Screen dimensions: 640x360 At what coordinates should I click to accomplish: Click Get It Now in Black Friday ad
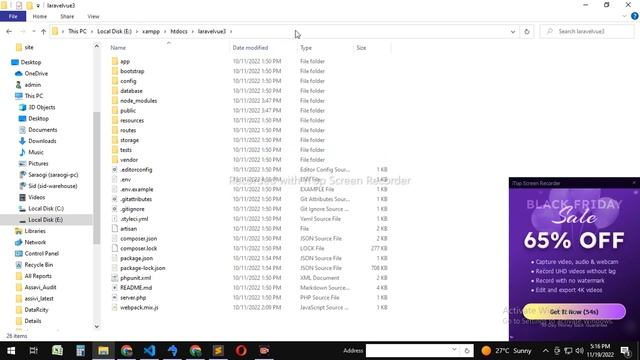tap(574, 311)
